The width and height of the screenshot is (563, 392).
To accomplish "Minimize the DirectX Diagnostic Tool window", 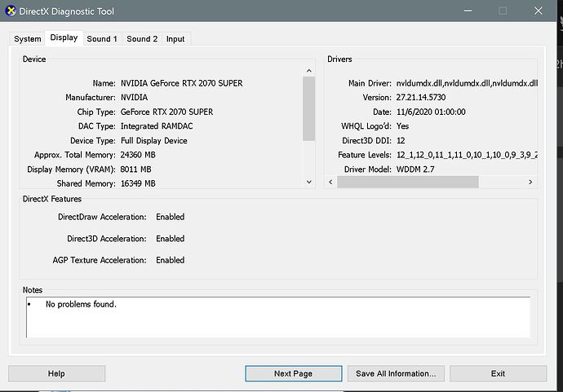I will coord(468,11).
